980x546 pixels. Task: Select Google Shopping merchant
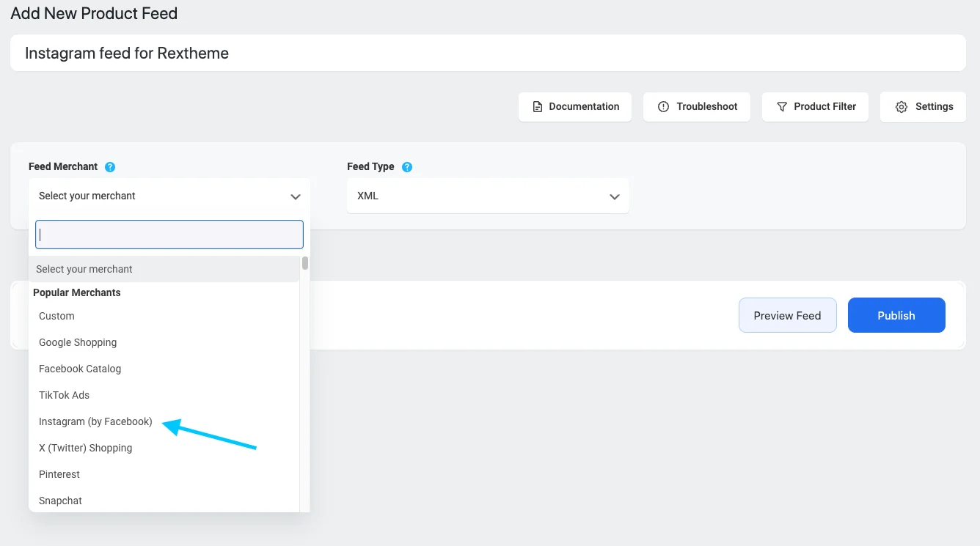pos(164,342)
